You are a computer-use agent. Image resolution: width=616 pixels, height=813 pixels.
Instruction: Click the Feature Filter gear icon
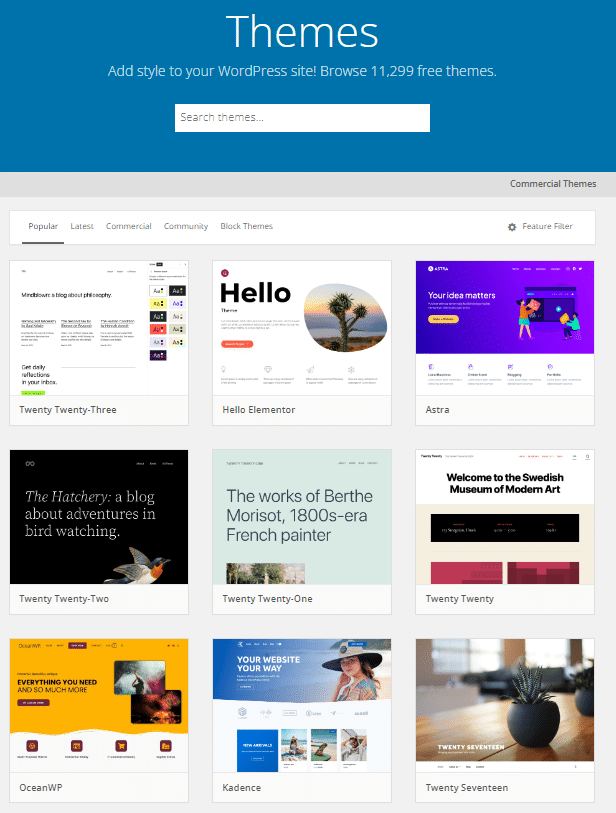point(512,227)
